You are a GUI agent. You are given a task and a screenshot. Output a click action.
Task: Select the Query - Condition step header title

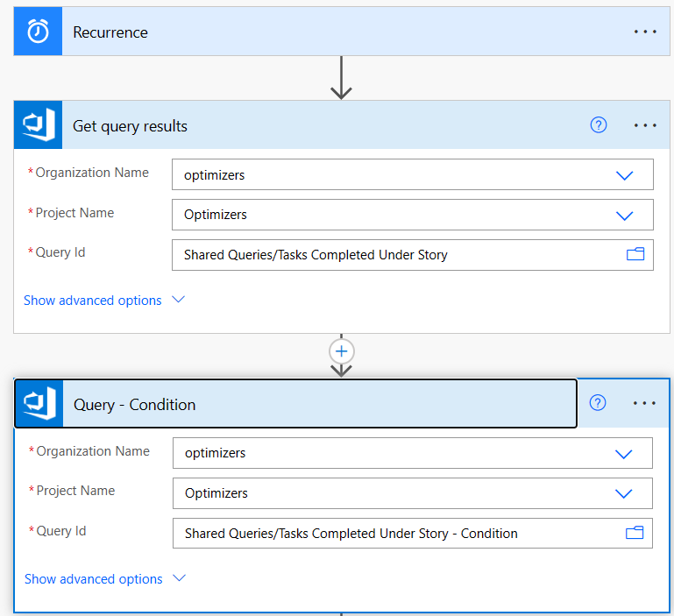[x=135, y=405]
